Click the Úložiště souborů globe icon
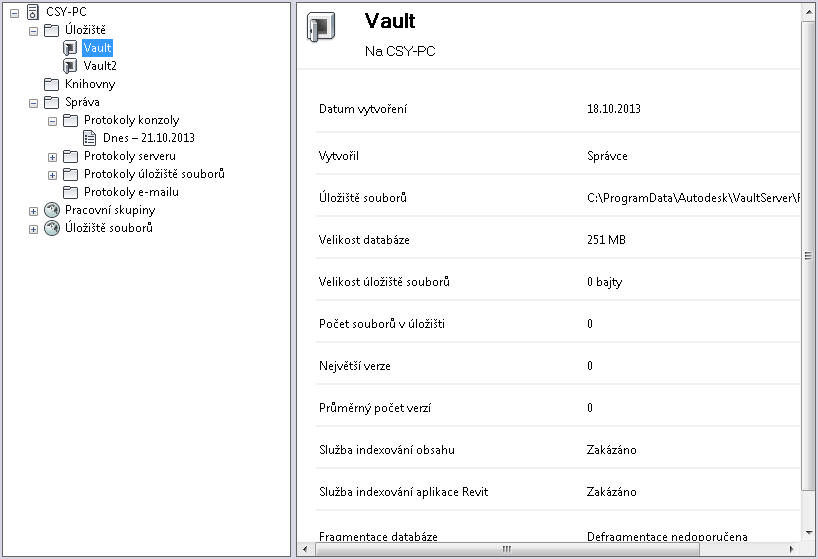 [x=52, y=228]
